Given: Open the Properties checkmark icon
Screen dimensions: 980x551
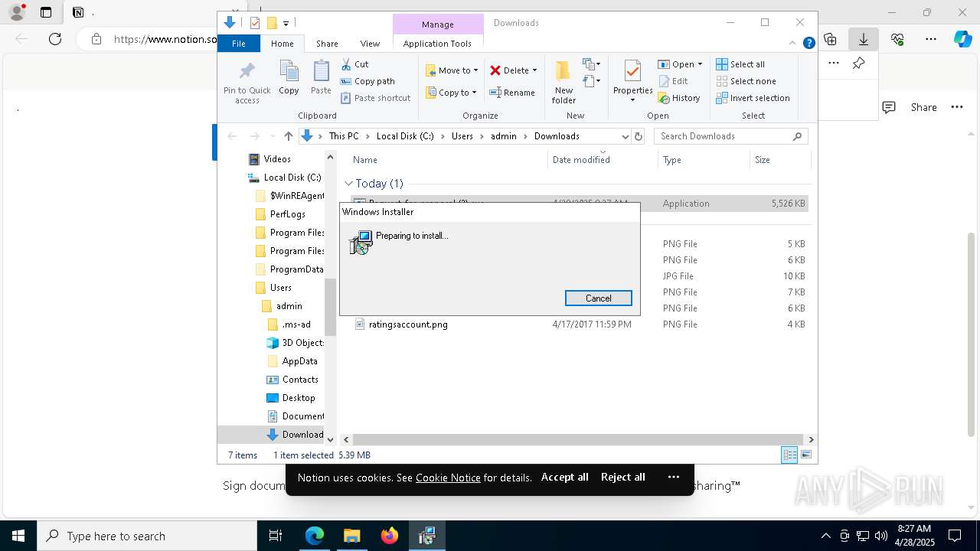Looking at the screenshot, I should click(x=632, y=73).
